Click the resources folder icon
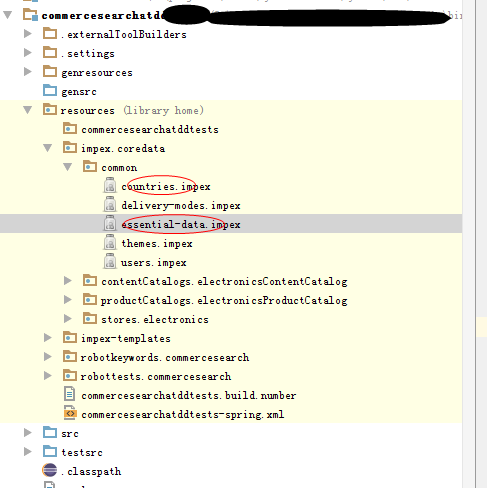This screenshot has height=488, width=487. [50, 110]
